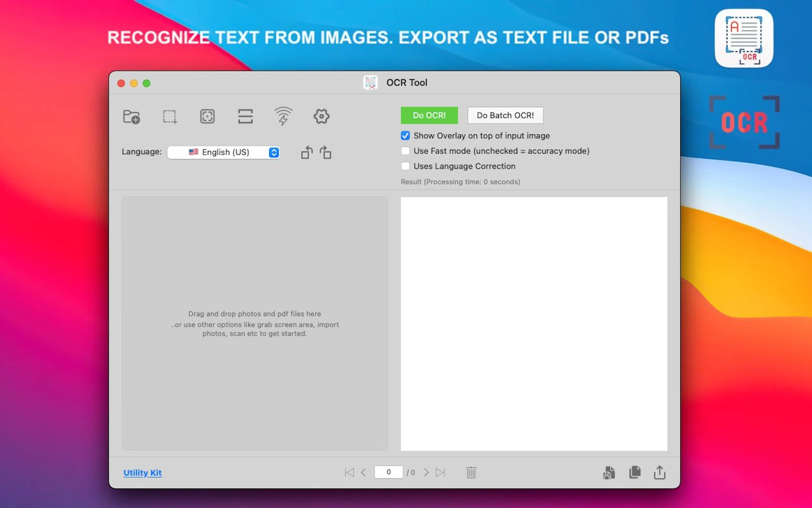The image size is (812, 508).
Task: Save result using the save icon
Action: click(609, 472)
